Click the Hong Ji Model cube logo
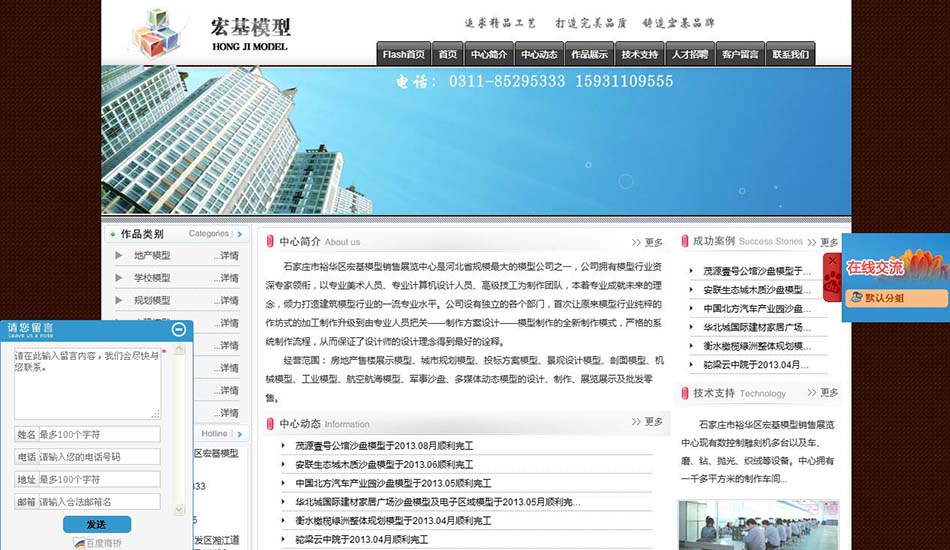 point(161,31)
